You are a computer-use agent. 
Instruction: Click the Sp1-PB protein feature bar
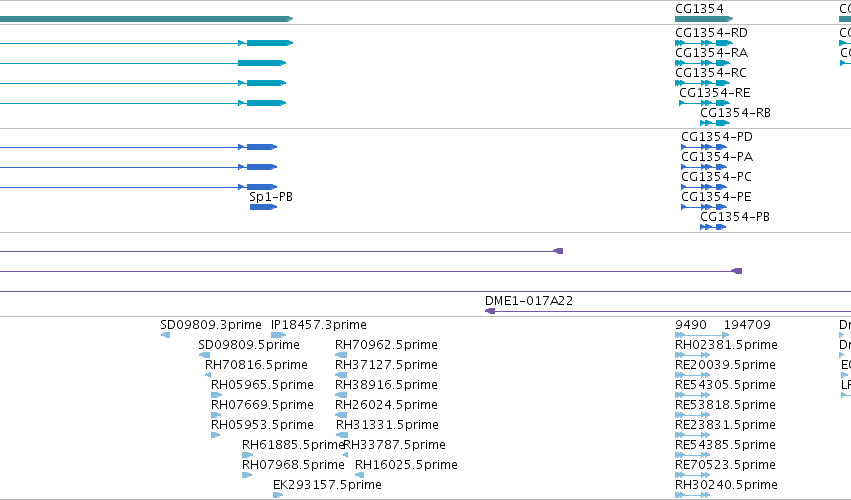(263, 207)
